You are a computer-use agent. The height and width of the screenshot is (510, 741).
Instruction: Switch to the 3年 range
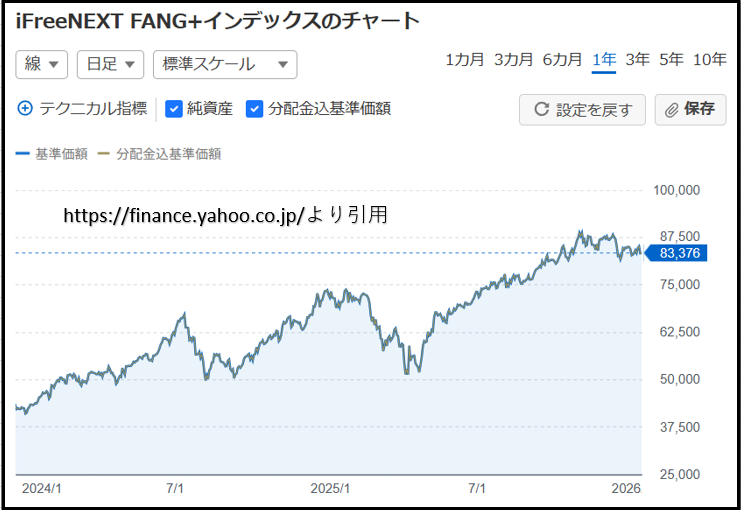tap(637, 60)
